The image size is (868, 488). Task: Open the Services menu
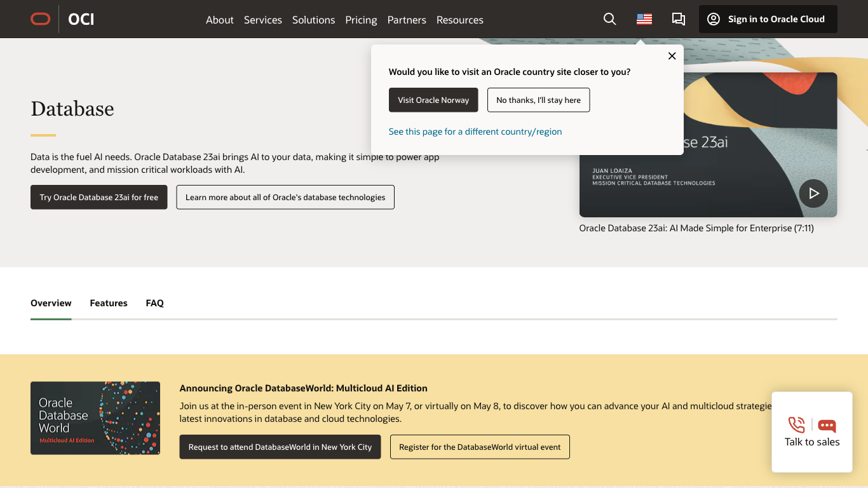click(263, 20)
